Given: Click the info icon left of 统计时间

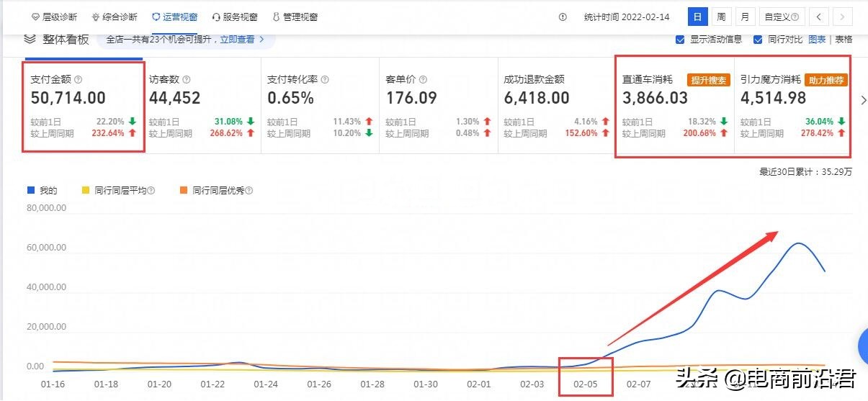Looking at the screenshot, I should click(x=563, y=17).
